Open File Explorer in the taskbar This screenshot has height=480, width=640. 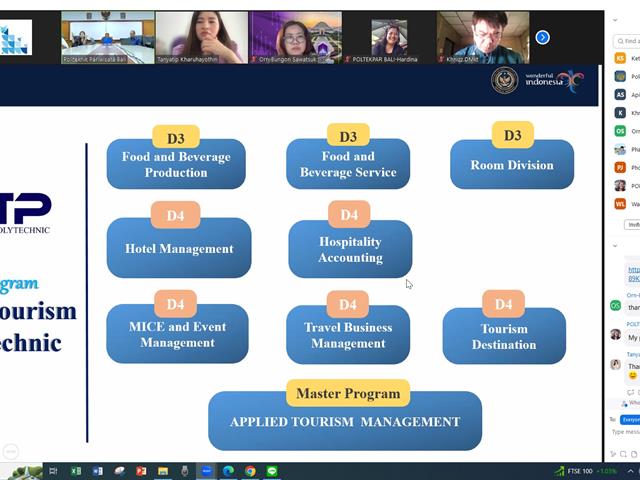coord(163,471)
